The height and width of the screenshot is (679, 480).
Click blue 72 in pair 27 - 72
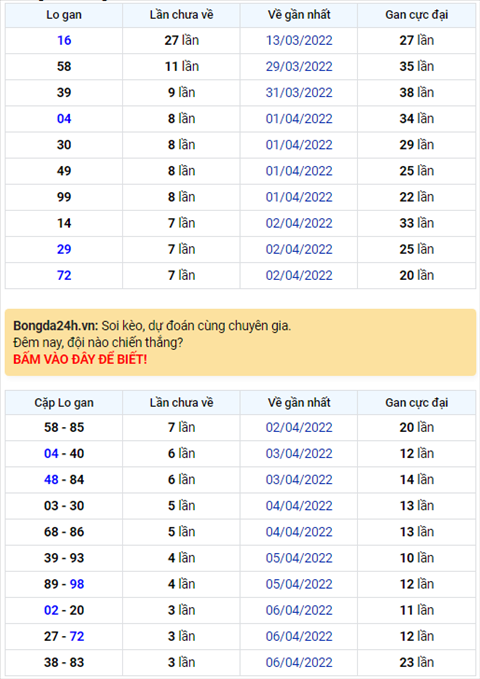click(x=77, y=637)
